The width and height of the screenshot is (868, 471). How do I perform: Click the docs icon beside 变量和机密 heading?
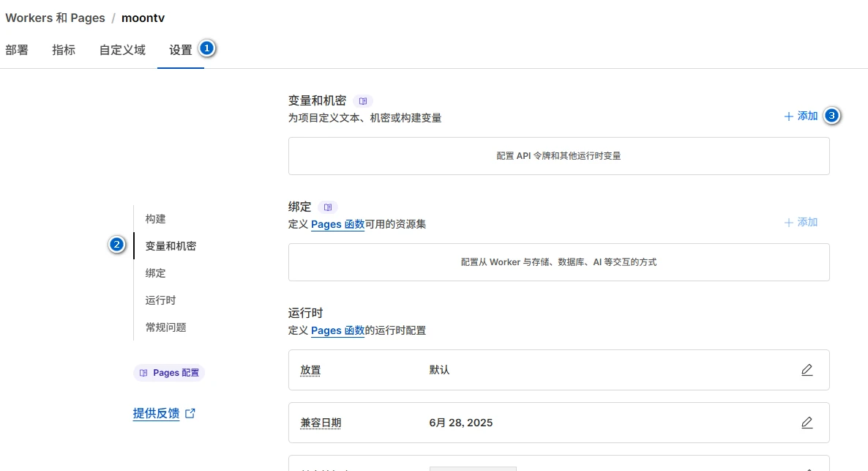point(363,101)
